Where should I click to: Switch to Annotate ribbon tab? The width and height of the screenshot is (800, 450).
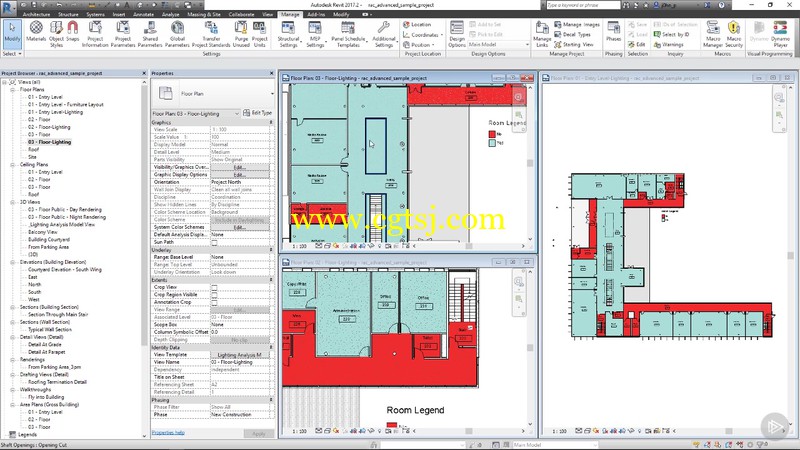(x=143, y=14)
